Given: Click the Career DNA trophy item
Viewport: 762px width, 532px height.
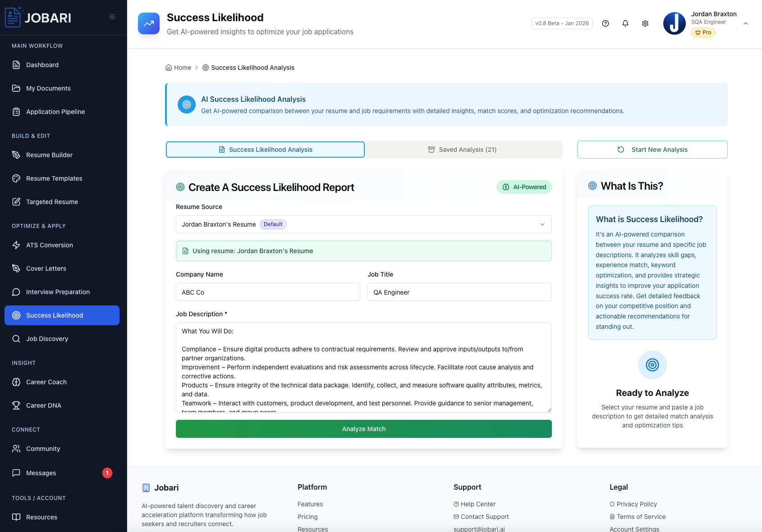Looking at the screenshot, I should (x=43, y=405).
